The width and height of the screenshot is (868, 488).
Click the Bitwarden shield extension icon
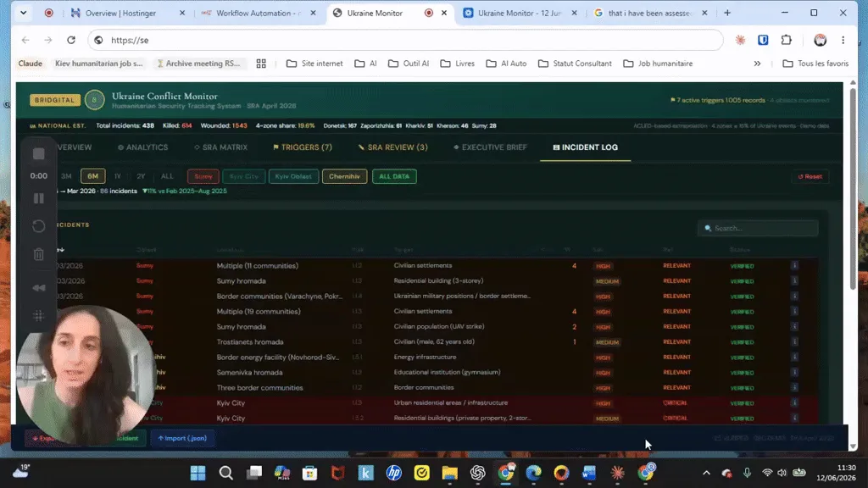(x=763, y=40)
